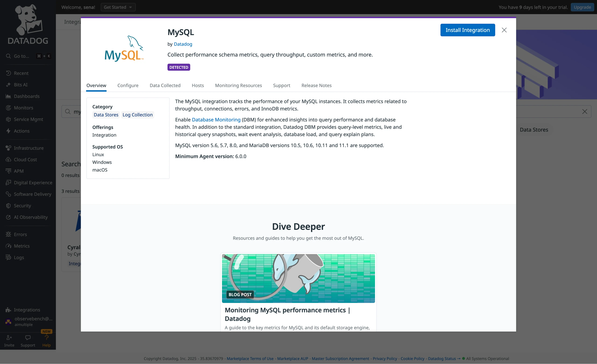Open Monitoring MySQL performance metrics title

coord(288,314)
